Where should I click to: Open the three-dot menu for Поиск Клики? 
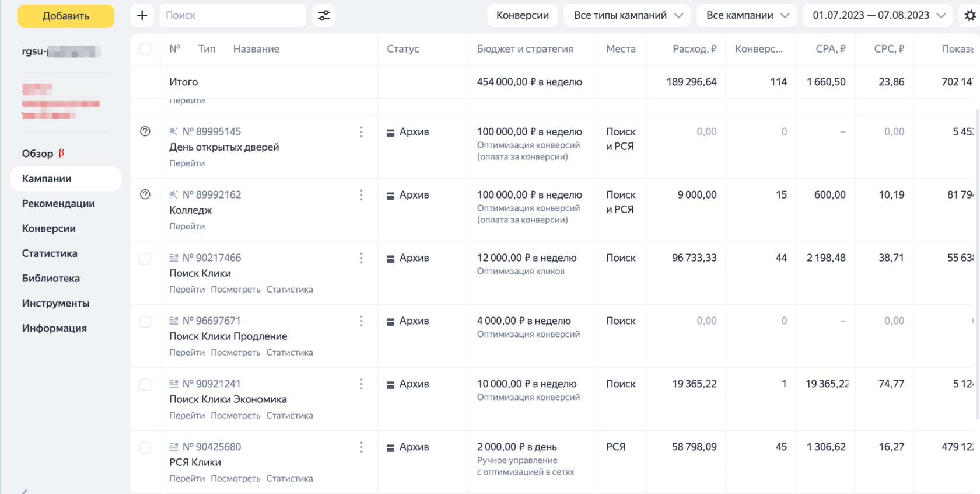(361, 258)
